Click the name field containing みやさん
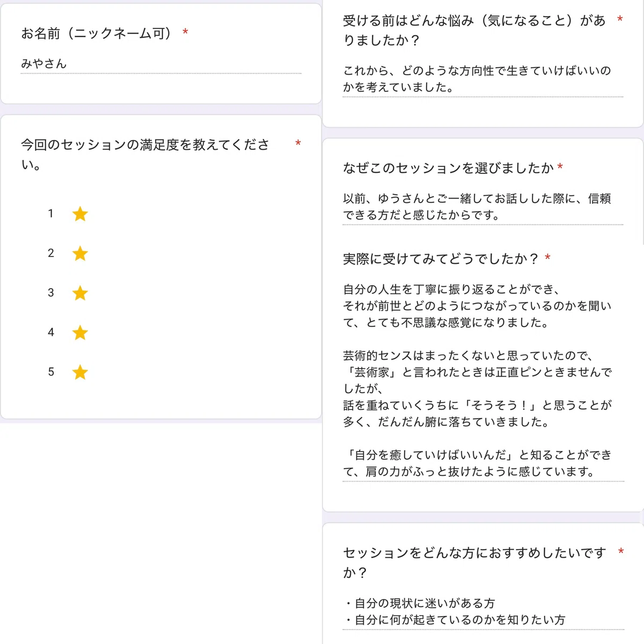This screenshot has height=644, width=644. (x=161, y=64)
